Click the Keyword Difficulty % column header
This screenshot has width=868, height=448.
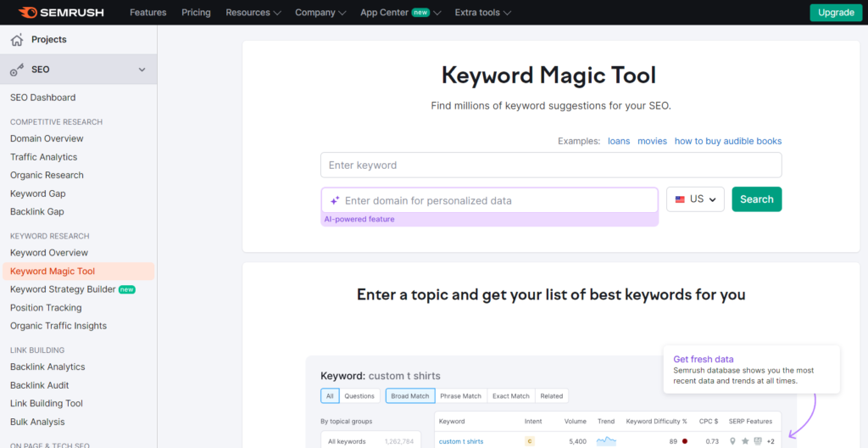tap(657, 422)
